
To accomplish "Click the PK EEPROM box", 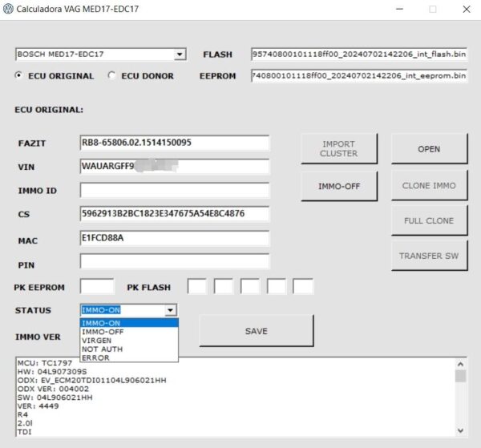I will (x=97, y=286).
